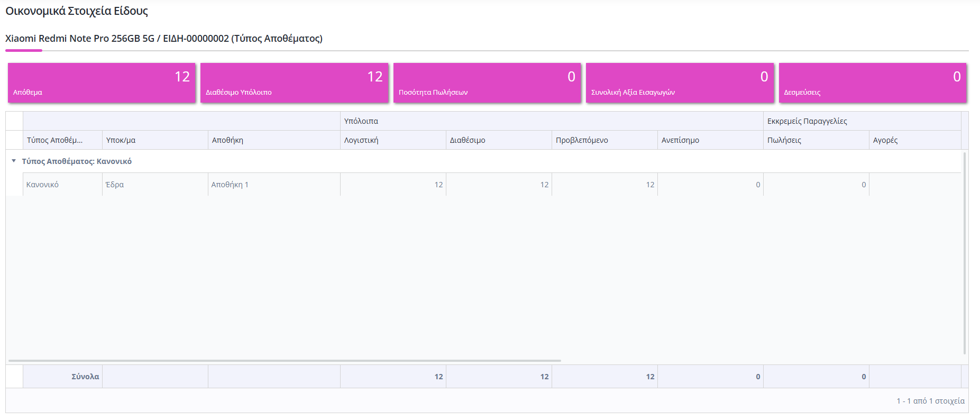Click the 1 - 1 από 1 στοιχεία pager text

tap(930, 401)
